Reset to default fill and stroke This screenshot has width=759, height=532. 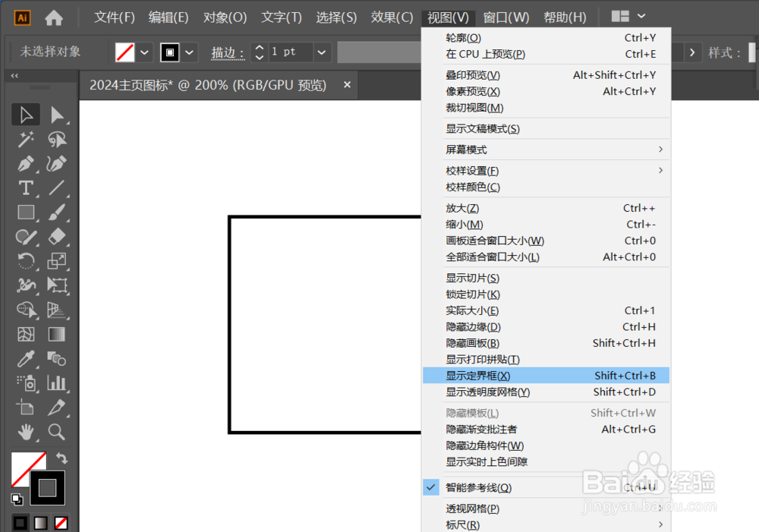[17, 499]
